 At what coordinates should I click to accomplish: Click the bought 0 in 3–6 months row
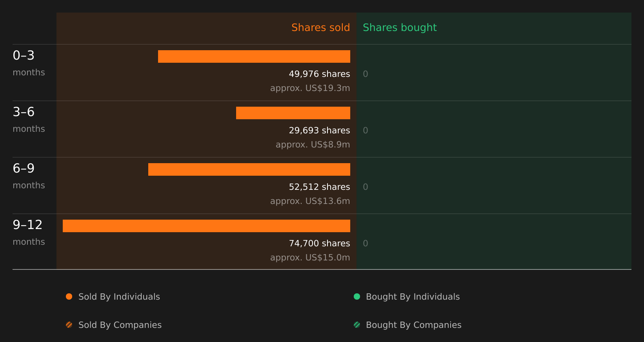coord(366,131)
